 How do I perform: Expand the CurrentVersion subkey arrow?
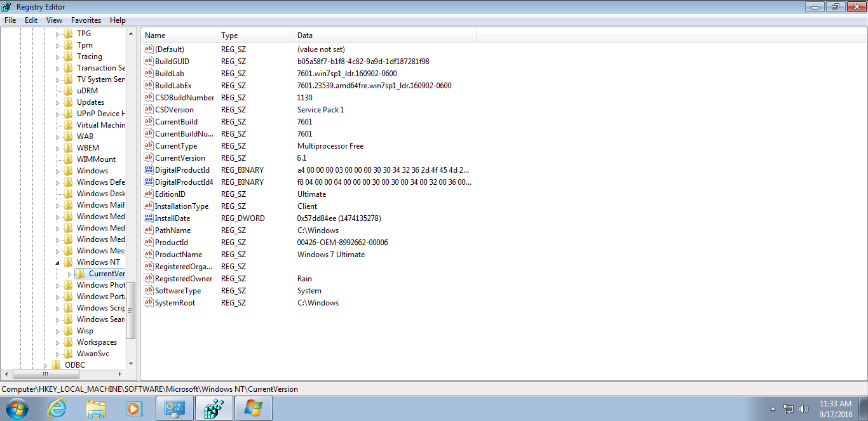pos(69,274)
